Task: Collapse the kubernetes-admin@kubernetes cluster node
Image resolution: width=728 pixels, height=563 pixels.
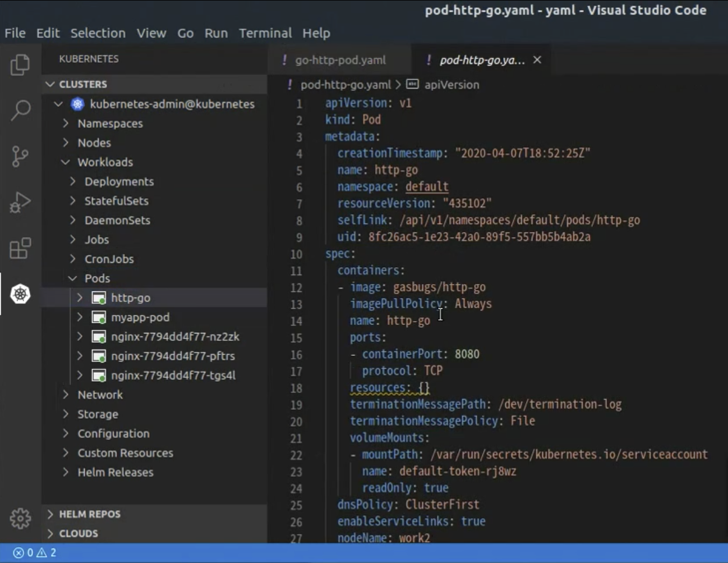Action: coord(58,104)
